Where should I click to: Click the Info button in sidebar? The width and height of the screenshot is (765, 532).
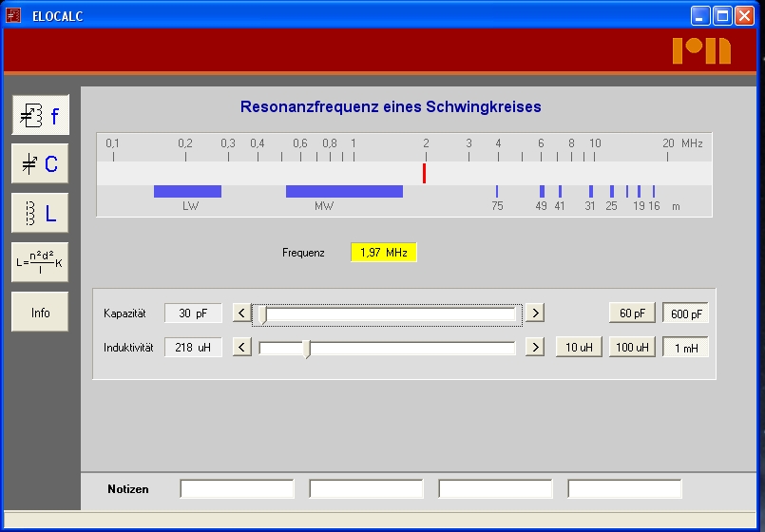coord(40,312)
